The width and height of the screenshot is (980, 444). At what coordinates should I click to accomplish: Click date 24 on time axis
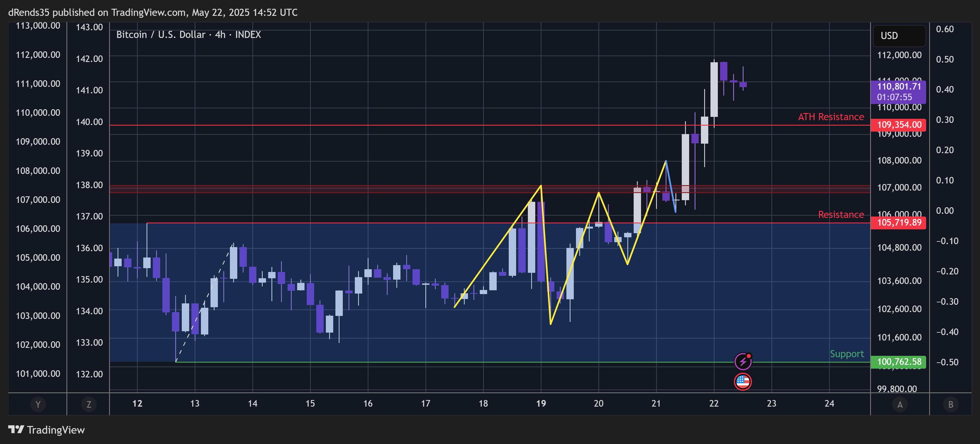click(829, 403)
